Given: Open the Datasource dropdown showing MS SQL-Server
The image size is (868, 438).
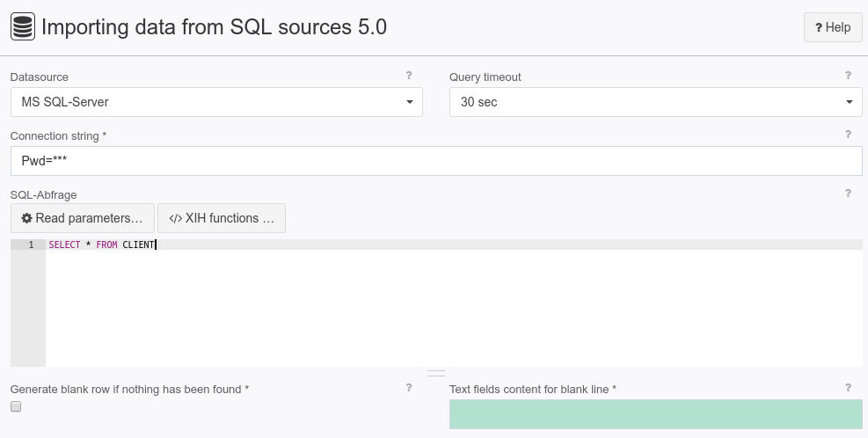Looking at the screenshot, I should tap(216, 102).
